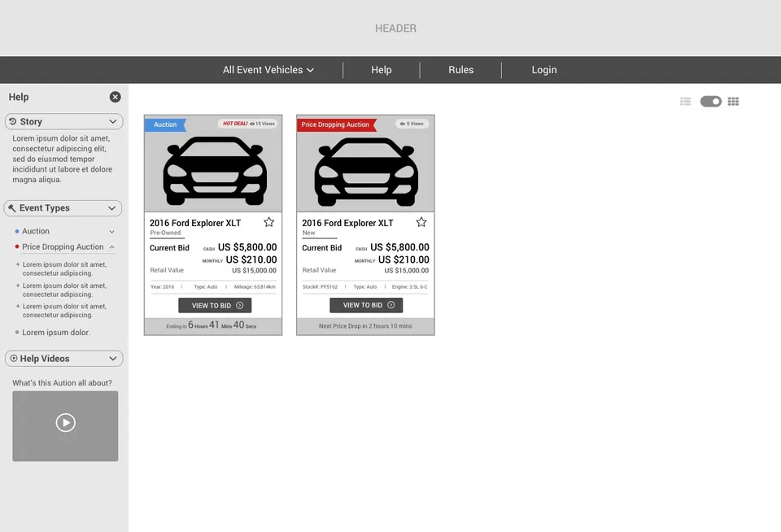781x532 pixels.
Task: Click the 'Ending in 6 Hours' countdown bar
Action: coord(213,326)
